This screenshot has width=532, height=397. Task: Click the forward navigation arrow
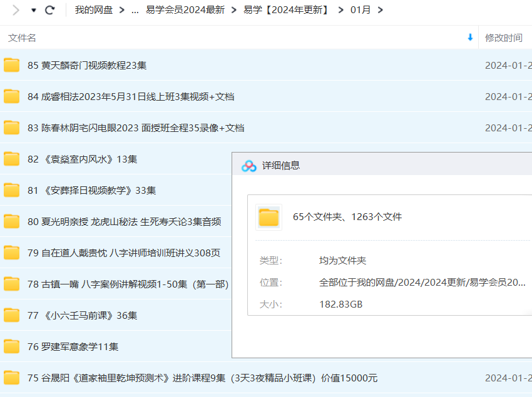pyautogui.click(x=16, y=10)
